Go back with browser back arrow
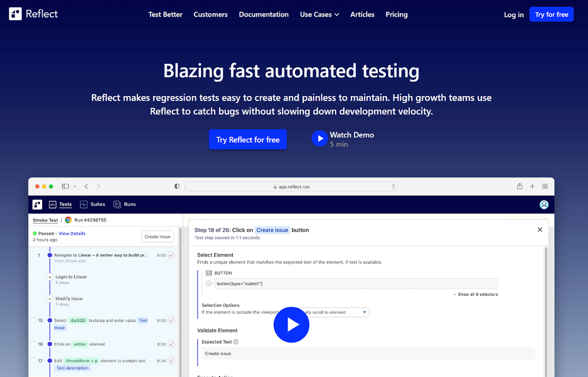 [x=86, y=186]
